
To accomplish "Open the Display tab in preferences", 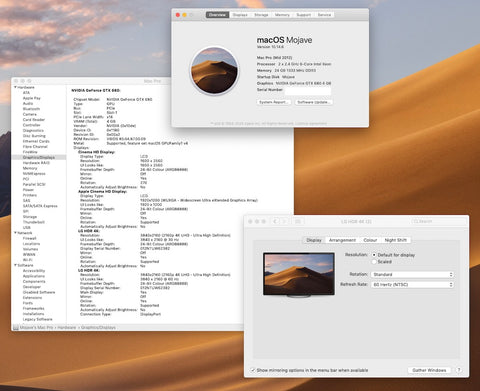I will pos(314,240).
